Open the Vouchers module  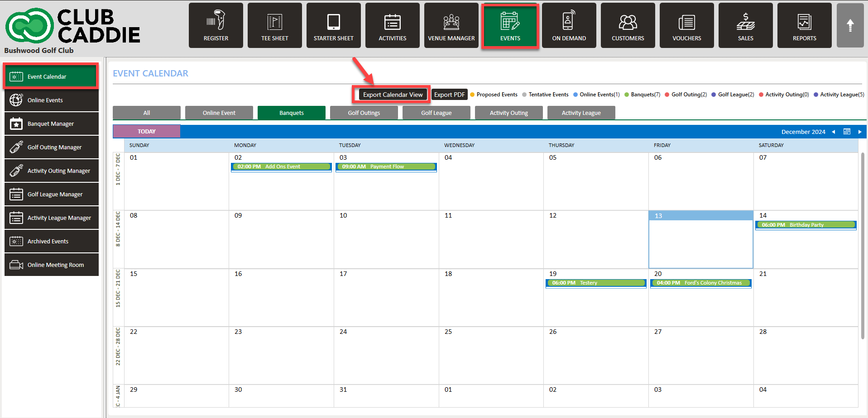[687, 25]
